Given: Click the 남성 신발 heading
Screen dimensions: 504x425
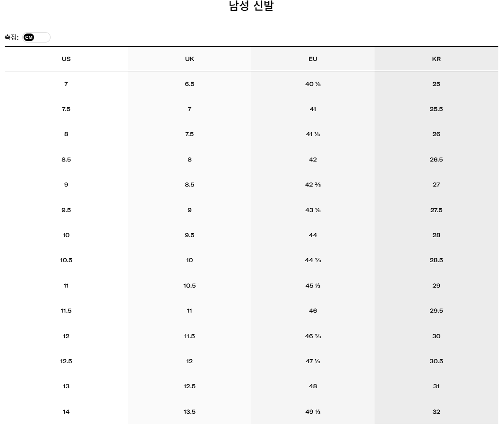Looking at the screenshot, I should pyautogui.click(x=251, y=6).
